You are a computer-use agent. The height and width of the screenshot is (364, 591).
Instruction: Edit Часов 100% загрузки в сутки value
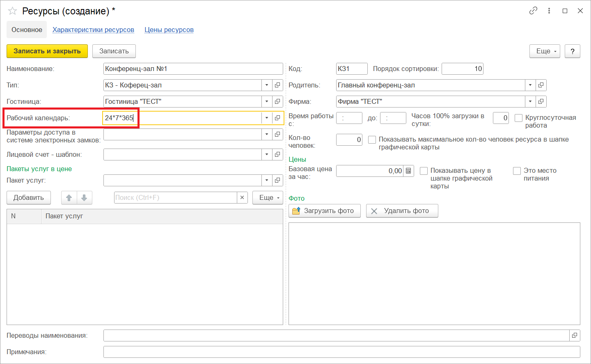click(x=501, y=118)
